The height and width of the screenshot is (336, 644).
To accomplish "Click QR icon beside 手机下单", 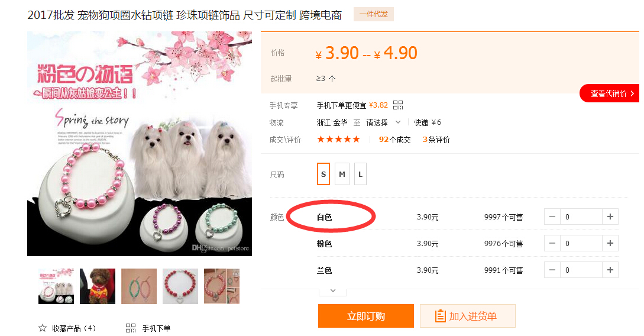I will [131, 328].
